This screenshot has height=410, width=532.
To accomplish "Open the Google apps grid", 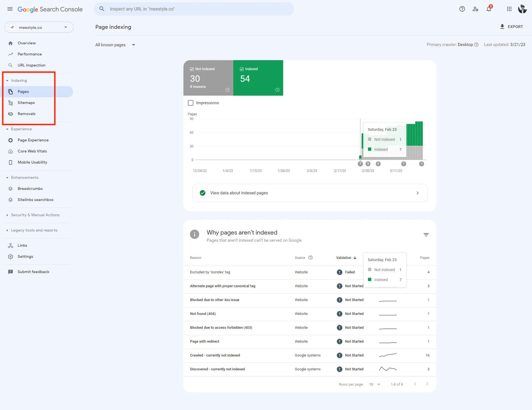I will pyautogui.click(x=509, y=9).
